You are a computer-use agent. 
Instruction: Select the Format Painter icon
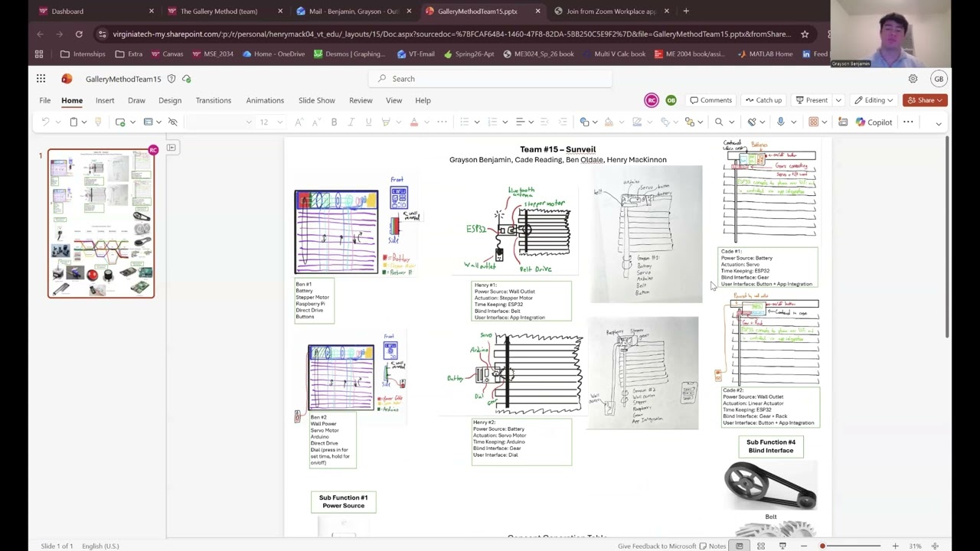[98, 122]
